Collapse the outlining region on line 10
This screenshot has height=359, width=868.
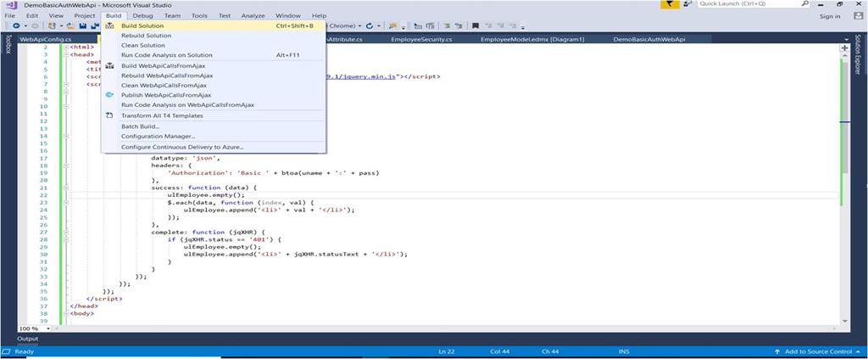(x=65, y=106)
